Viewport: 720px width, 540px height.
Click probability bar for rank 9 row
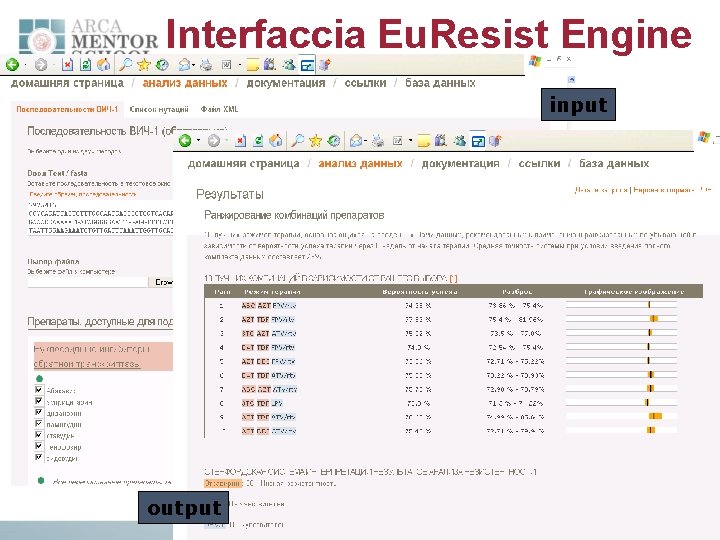pyautogui.click(x=621, y=416)
